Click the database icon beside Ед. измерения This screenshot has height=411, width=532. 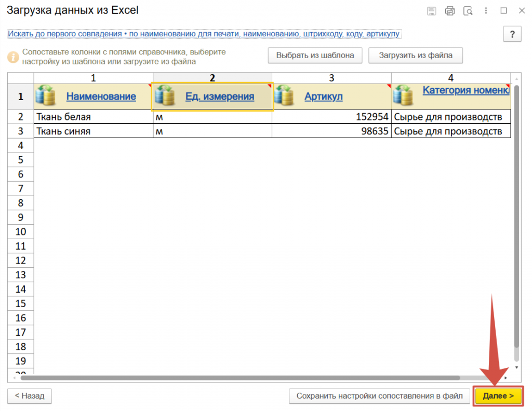tap(165, 96)
